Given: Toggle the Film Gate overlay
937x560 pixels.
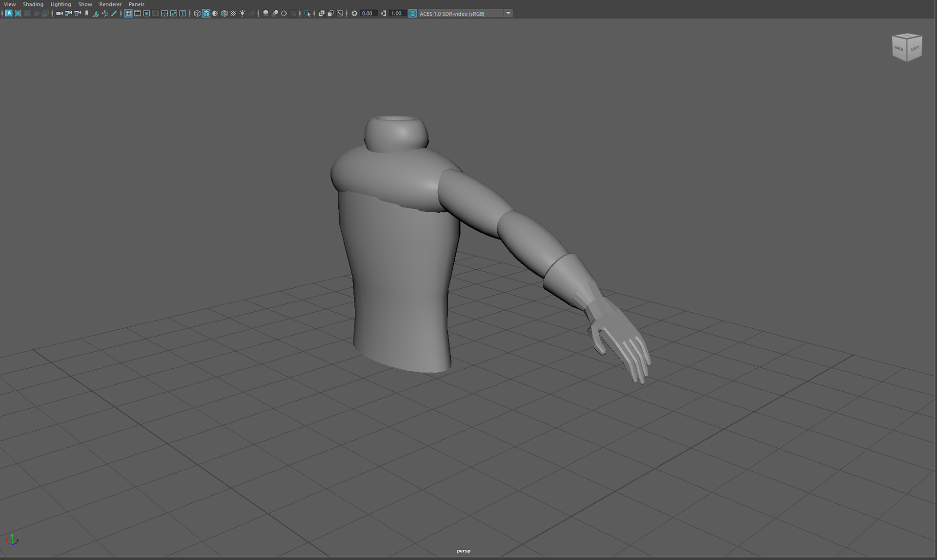Looking at the screenshot, I should pos(137,14).
